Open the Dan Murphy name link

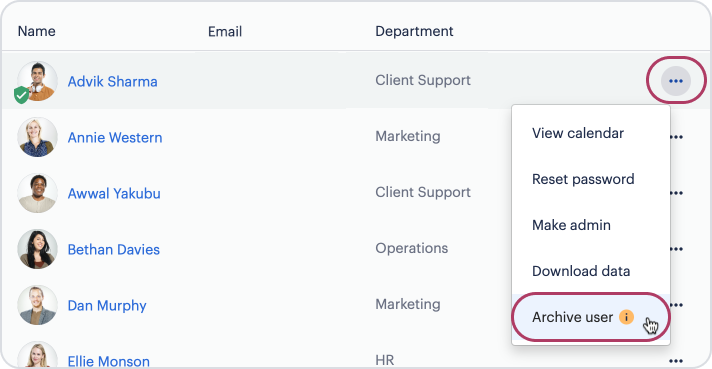tap(107, 306)
